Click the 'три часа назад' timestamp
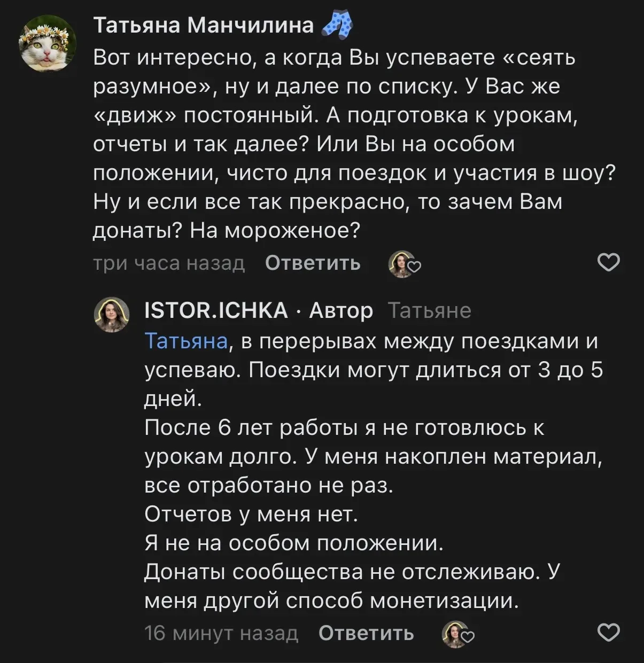 [x=169, y=263]
